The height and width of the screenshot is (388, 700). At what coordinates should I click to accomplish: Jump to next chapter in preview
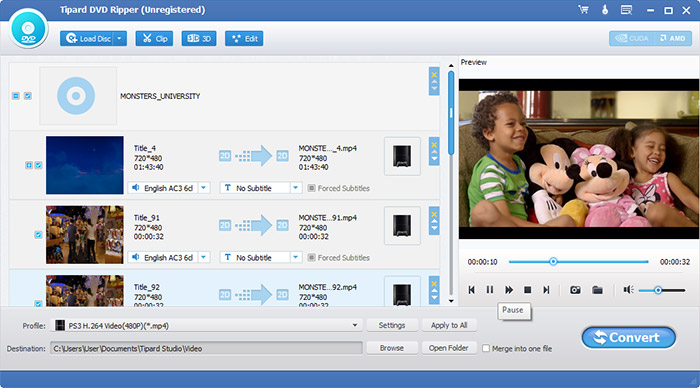(546, 290)
